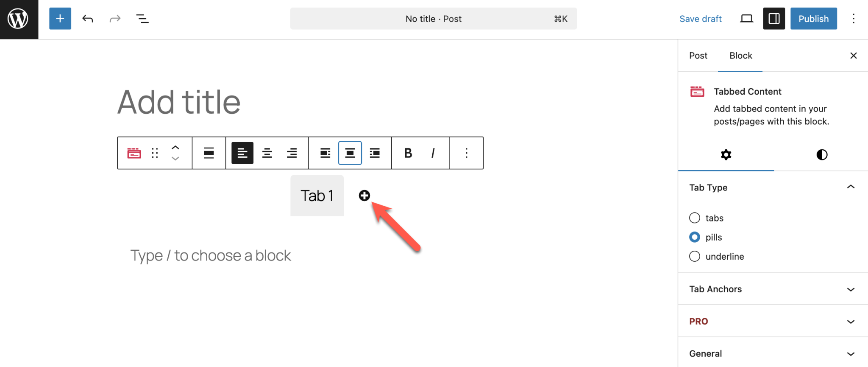Select the tabs radio option
This screenshot has height=367, width=868.
(695, 218)
